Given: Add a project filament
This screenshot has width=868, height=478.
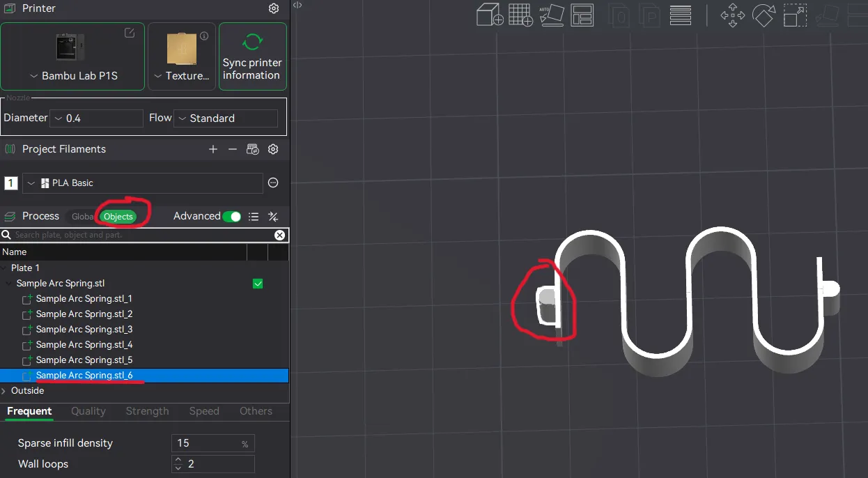Looking at the screenshot, I should coord(213,149).
